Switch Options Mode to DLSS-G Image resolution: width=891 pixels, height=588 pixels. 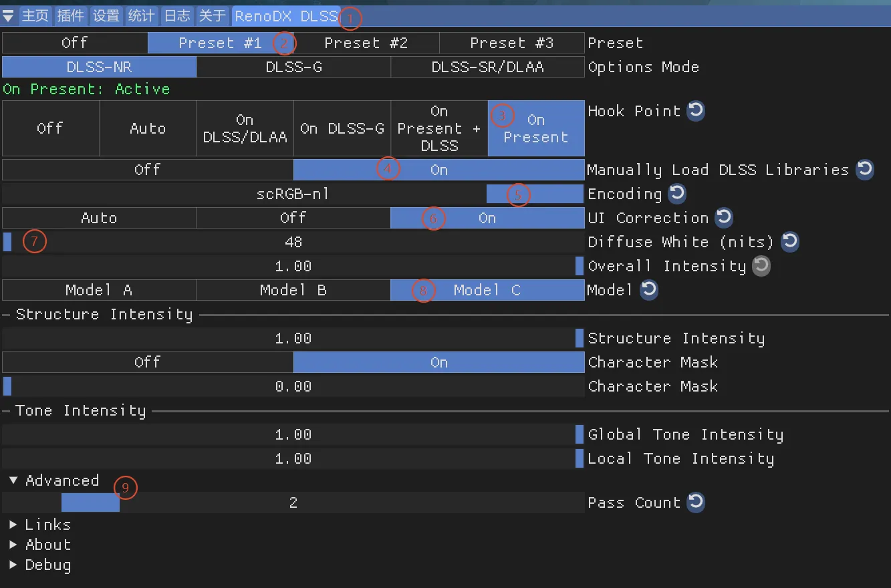click(293, 67)
